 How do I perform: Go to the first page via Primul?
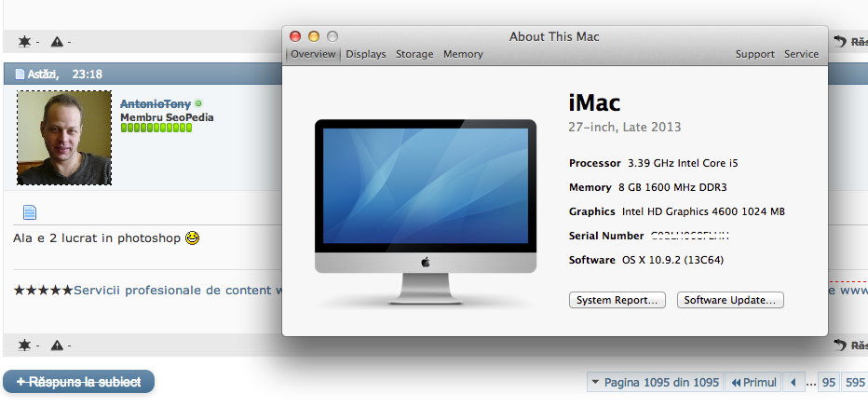click(x=753, y=382)
